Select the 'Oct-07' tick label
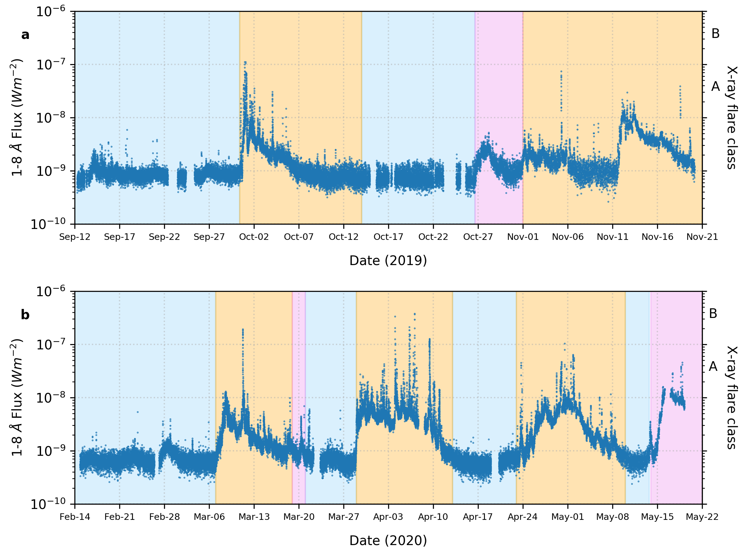This screenshot has width=747, height=560. [x=299, y=237]
